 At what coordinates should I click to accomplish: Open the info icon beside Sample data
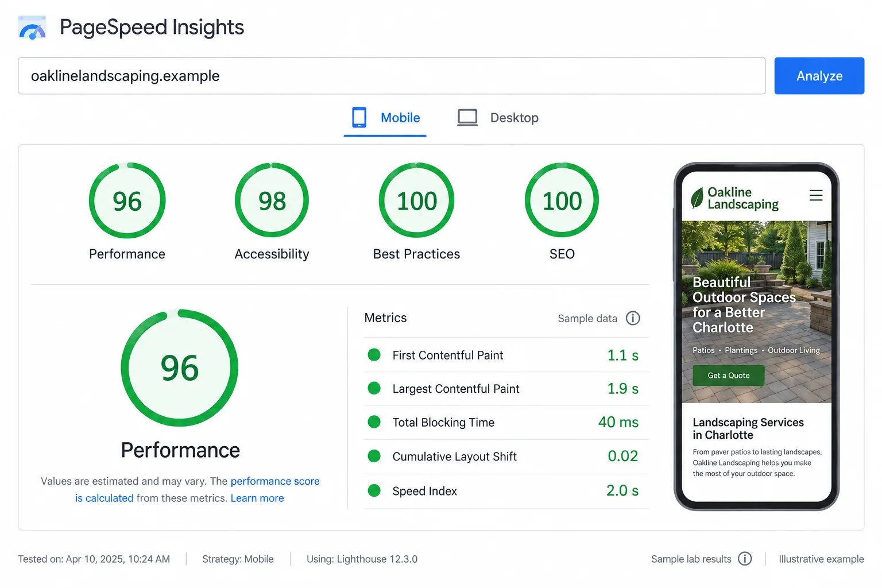[633, 318]
